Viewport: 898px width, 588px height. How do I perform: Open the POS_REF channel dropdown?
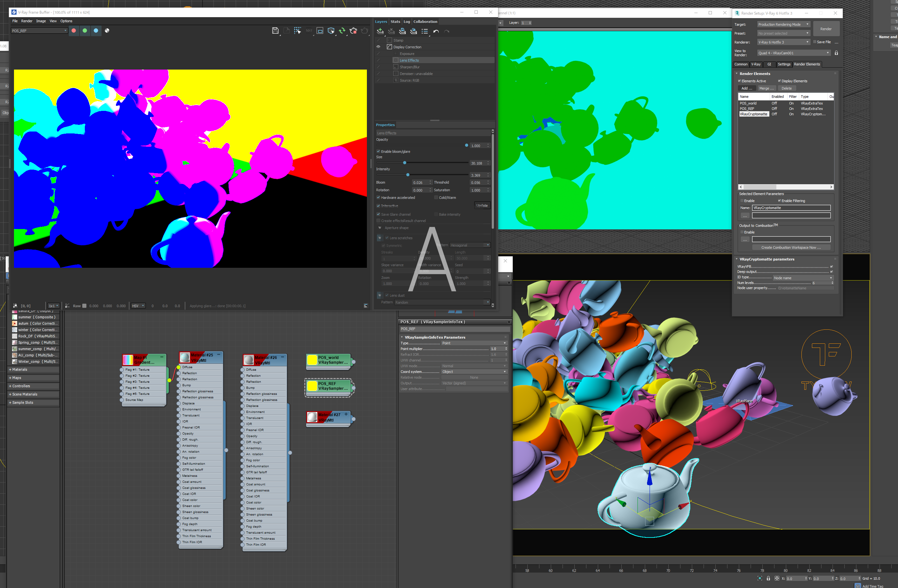pyautogui.click(x=39, y=31)
